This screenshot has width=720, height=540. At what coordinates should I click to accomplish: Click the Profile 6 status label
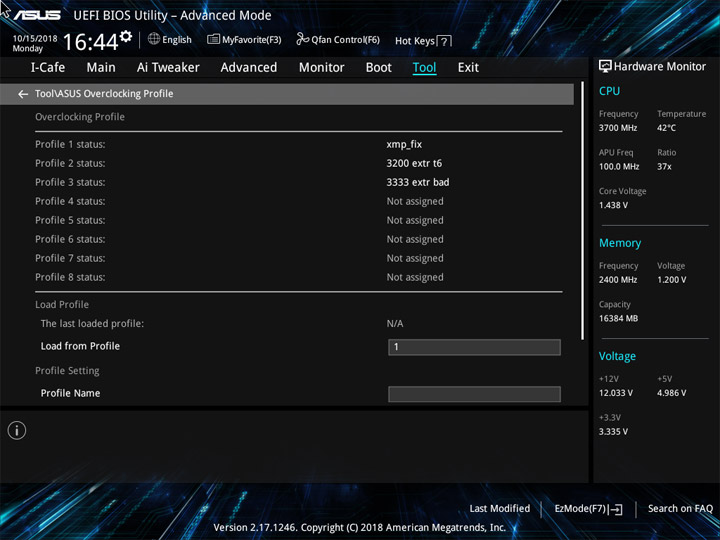(x=70, y=239)
